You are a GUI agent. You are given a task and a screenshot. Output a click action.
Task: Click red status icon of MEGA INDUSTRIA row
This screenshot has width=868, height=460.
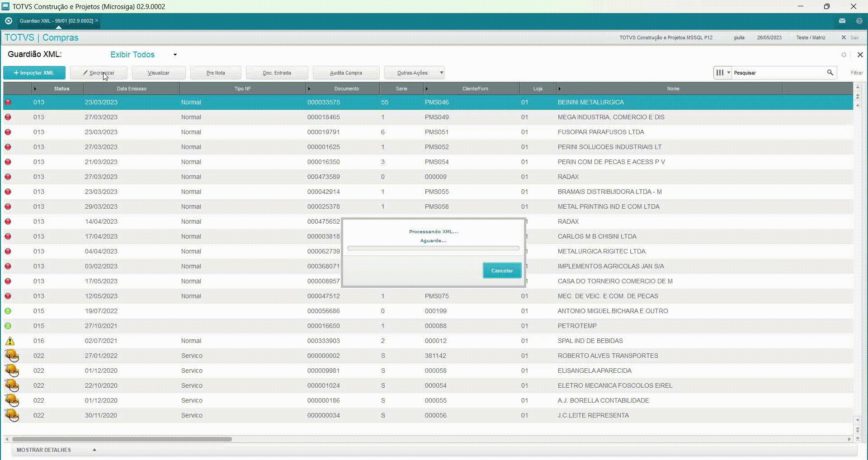pos(8,117)
